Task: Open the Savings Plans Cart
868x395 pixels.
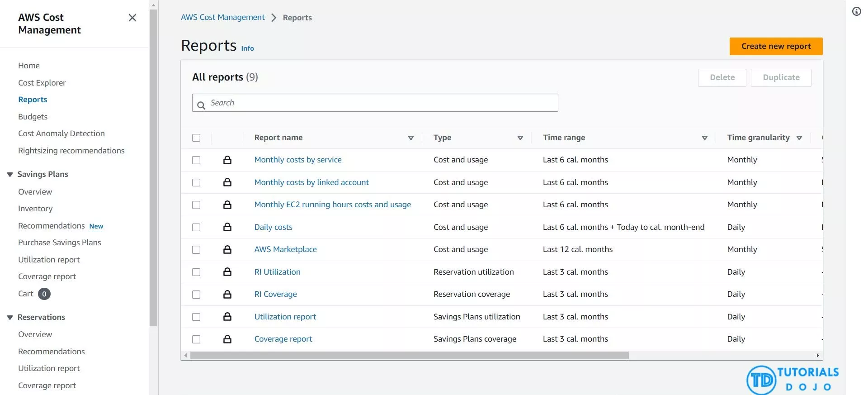Action: [x=26, y=294]
